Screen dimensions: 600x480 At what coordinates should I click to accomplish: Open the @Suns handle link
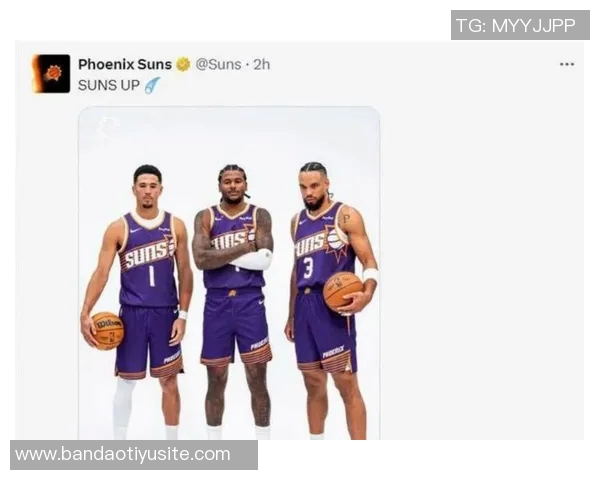tap(218, 64)
